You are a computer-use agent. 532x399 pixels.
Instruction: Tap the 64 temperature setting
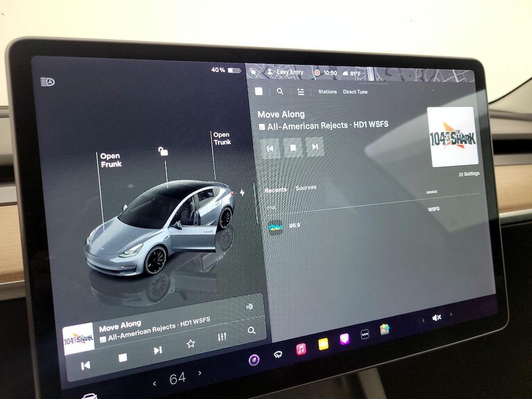(x=178, y=379)
